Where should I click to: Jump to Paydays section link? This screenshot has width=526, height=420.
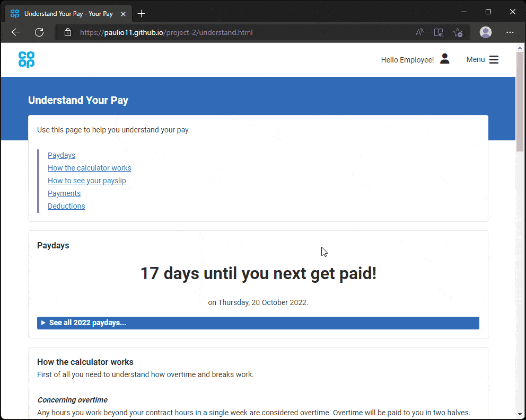(x=62, y=155)
